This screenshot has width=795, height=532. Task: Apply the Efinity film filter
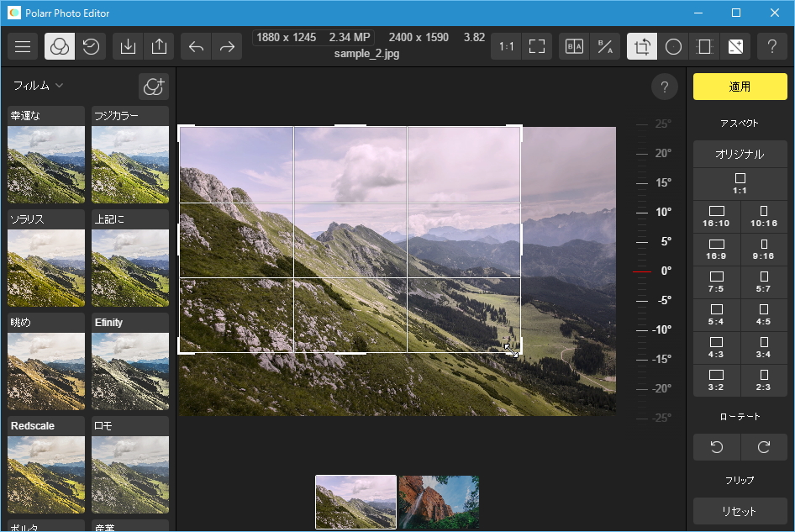[x=130, y=361]
